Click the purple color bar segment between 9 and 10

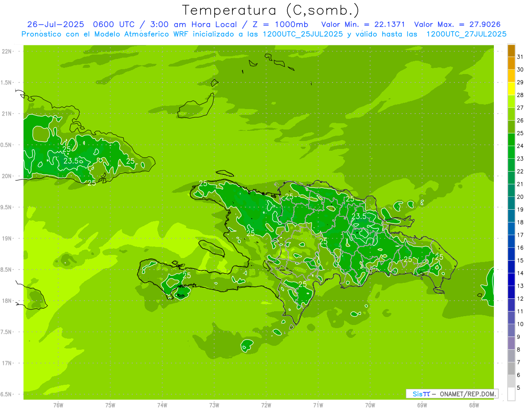tap(511, 330)
